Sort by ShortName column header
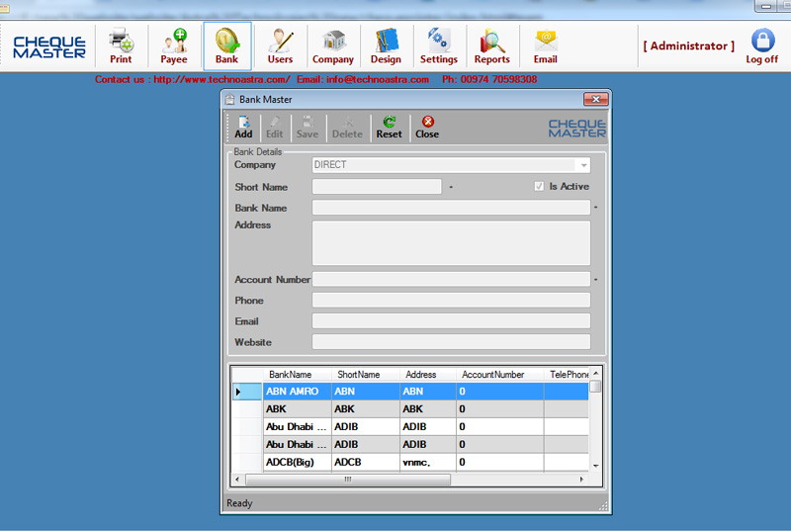Image resolution: width=791 pixels, height=532 pixels. (x=365, y=375)
